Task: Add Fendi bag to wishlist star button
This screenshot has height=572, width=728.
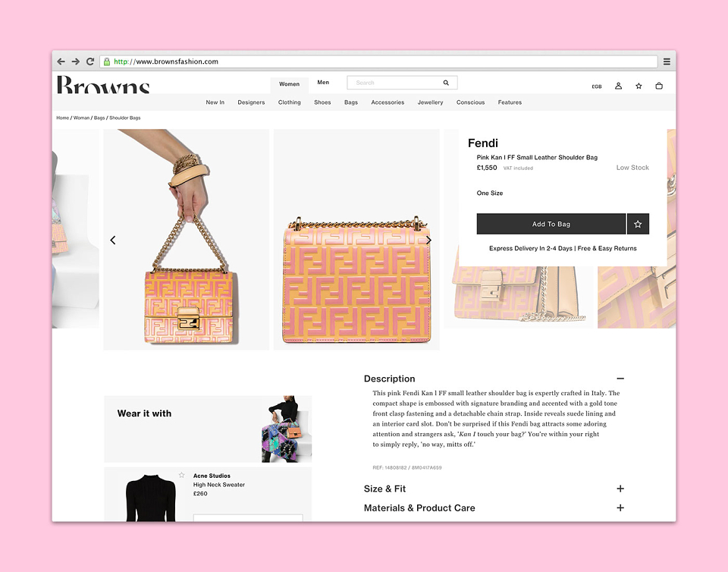Action: coord(638,224)
